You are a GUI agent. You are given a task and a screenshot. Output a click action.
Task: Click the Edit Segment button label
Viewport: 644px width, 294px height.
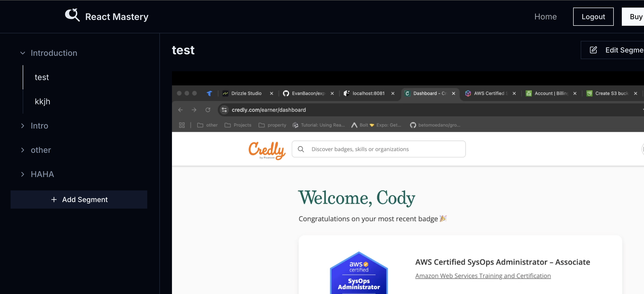point(624,50)
